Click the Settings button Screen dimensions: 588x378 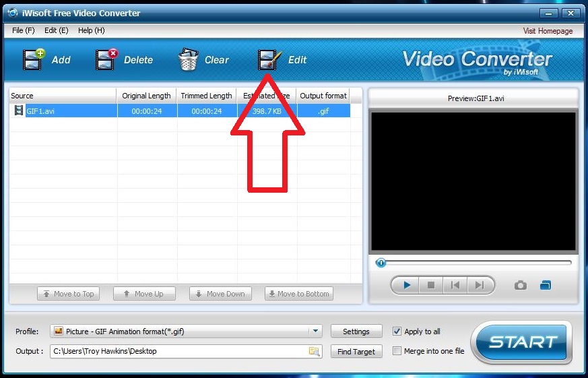[x=356, y=331]
